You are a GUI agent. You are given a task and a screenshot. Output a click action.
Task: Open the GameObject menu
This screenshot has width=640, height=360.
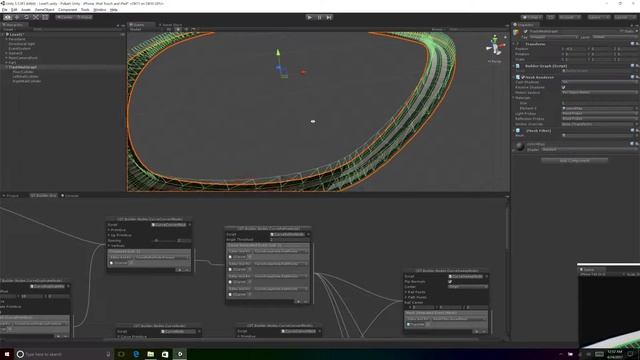click(44, 9)
